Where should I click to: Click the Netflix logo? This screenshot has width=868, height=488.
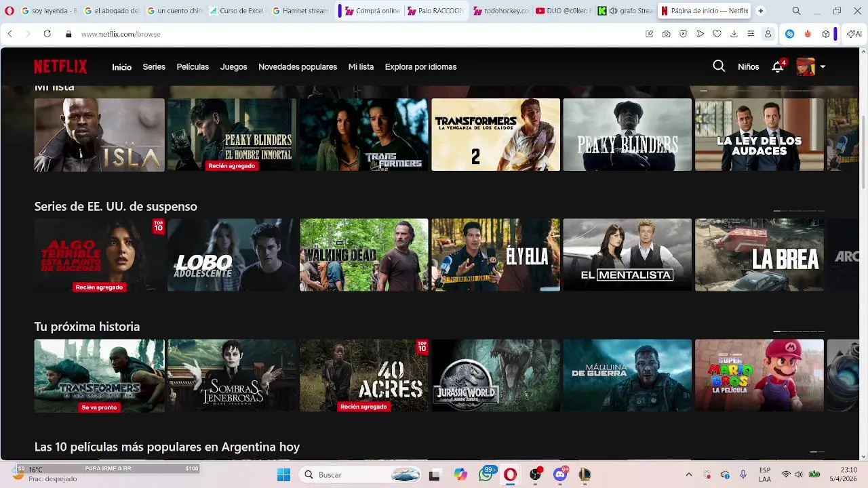click(60, 66)
